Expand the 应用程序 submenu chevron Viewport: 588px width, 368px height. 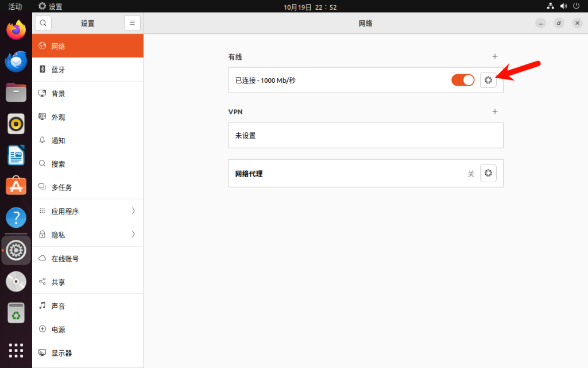click(x=133, y=211)
